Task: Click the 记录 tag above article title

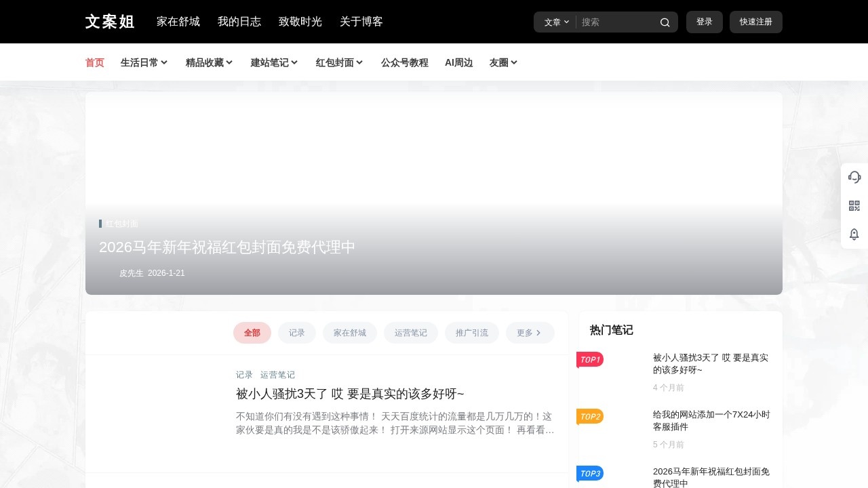Action: 244,375
